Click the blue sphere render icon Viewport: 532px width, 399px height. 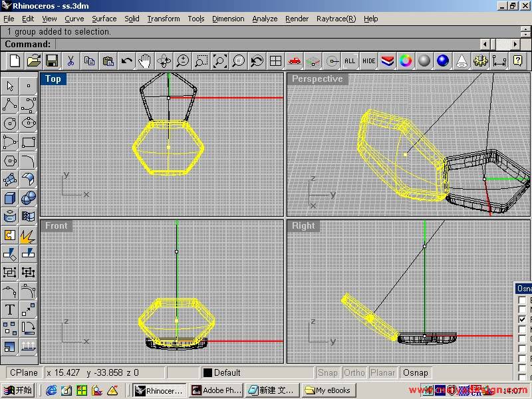[443, 61]
